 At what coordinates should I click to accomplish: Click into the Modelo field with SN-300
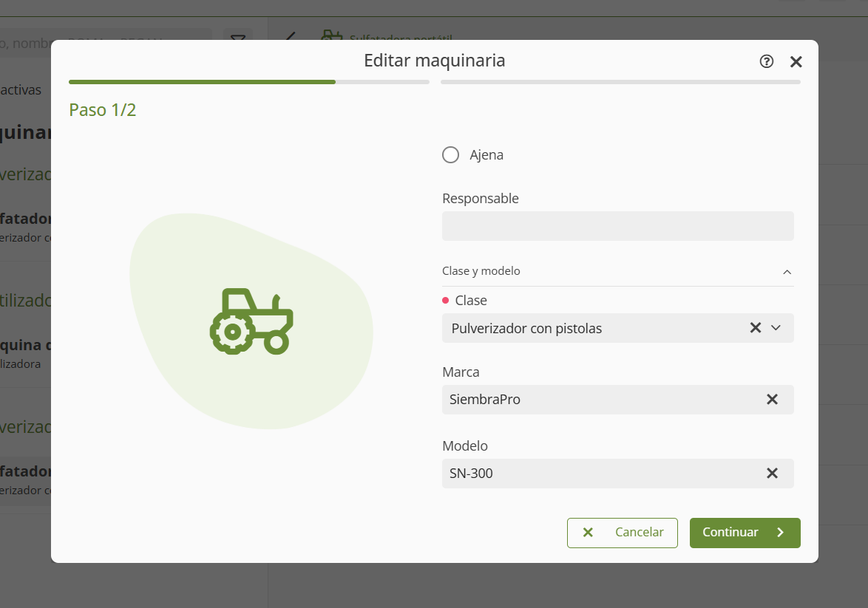599,474
